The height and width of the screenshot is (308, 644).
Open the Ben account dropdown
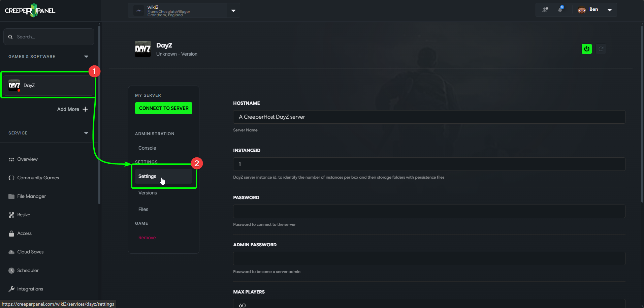(x=609, y=10)
